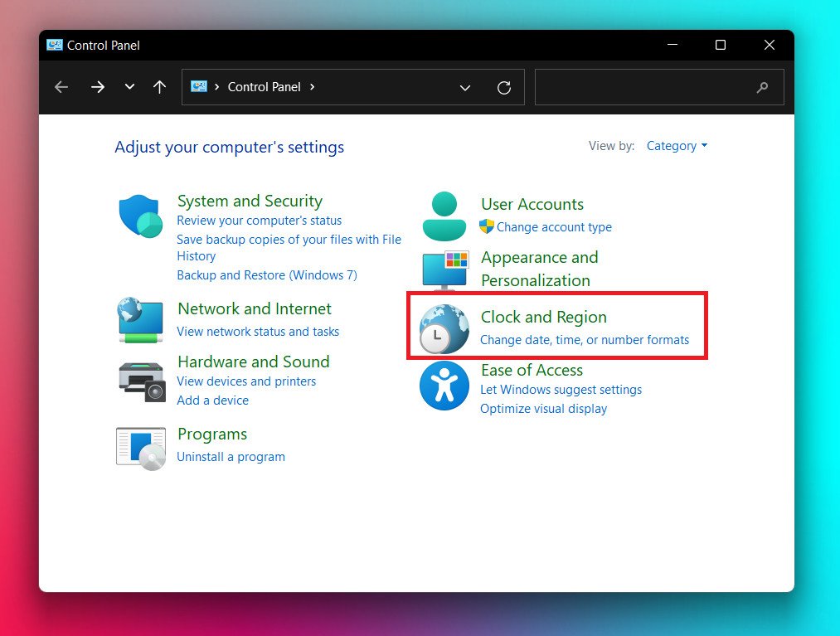Open recent locations dropdown chevron

coord(129,87)
